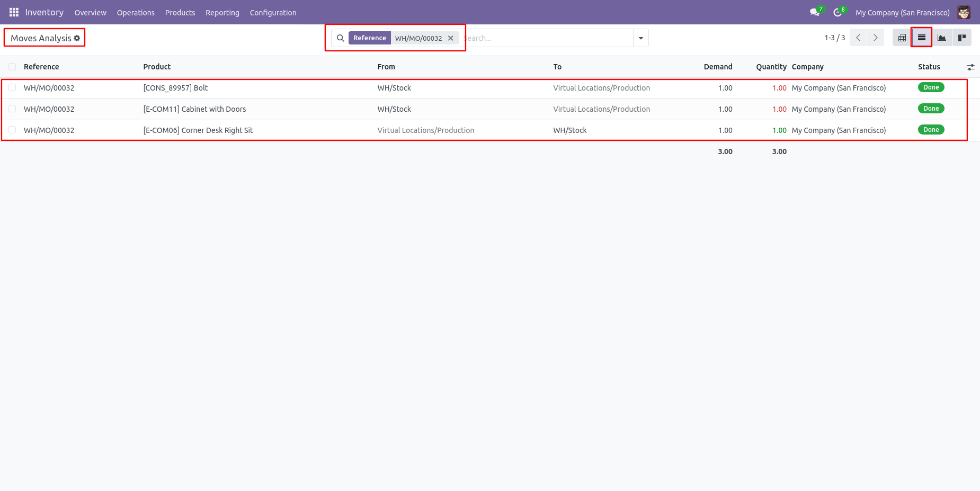Remove the WH/MO/00032 reference filter
Image resolution: width=980 pixels, height=491 pixels.
click(x=451, y=38)
